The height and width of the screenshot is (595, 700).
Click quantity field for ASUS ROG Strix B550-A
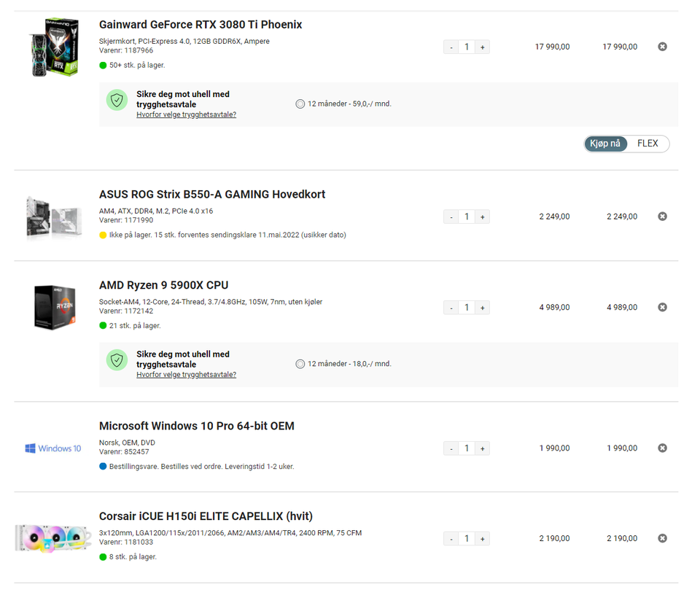[467, 217]
